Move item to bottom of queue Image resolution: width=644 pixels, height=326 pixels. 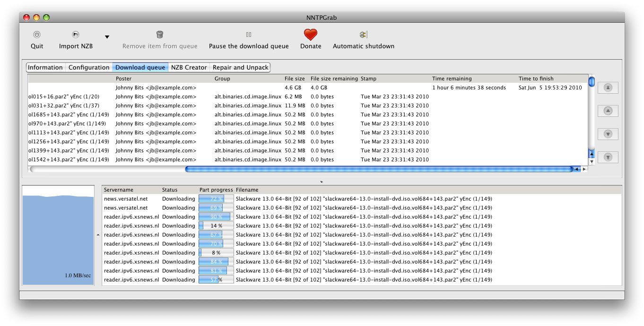click(608, 157)
